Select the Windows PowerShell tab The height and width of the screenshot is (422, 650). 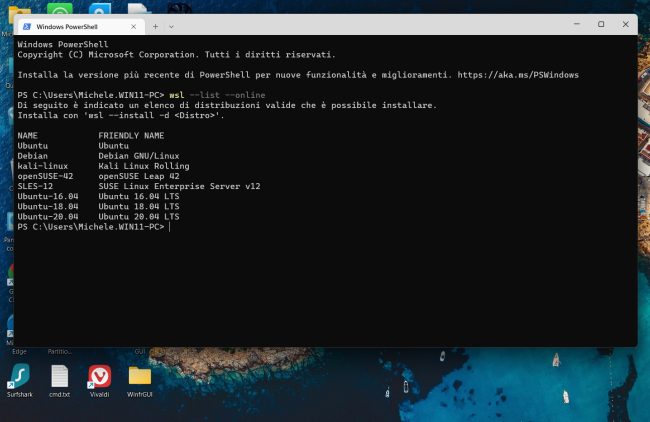coord(81,27)
